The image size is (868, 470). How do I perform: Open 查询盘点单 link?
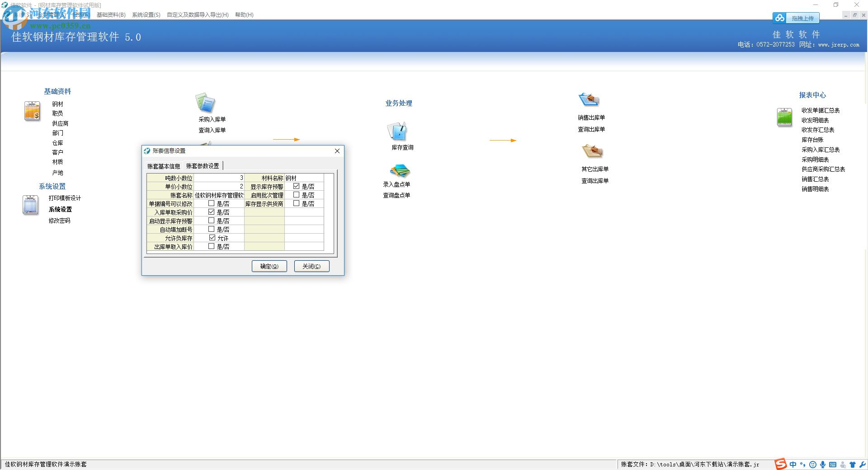pyautogui.click(x=396, y=195)
